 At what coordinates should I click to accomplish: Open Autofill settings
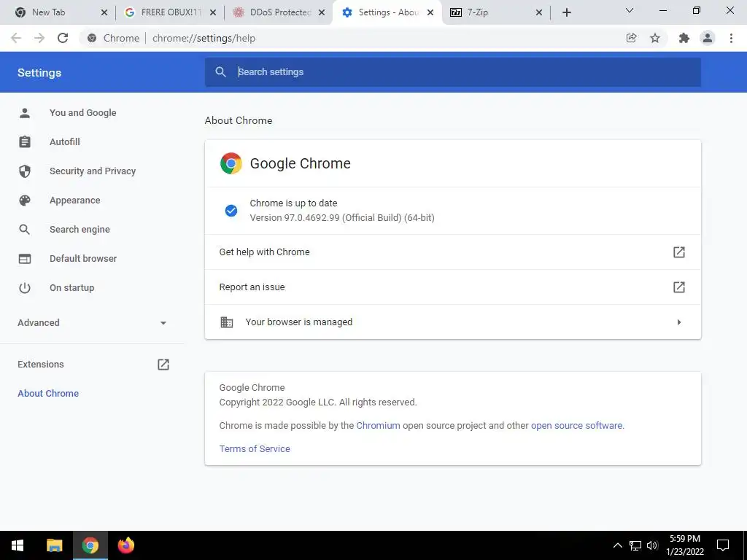(x=65, y=142)
